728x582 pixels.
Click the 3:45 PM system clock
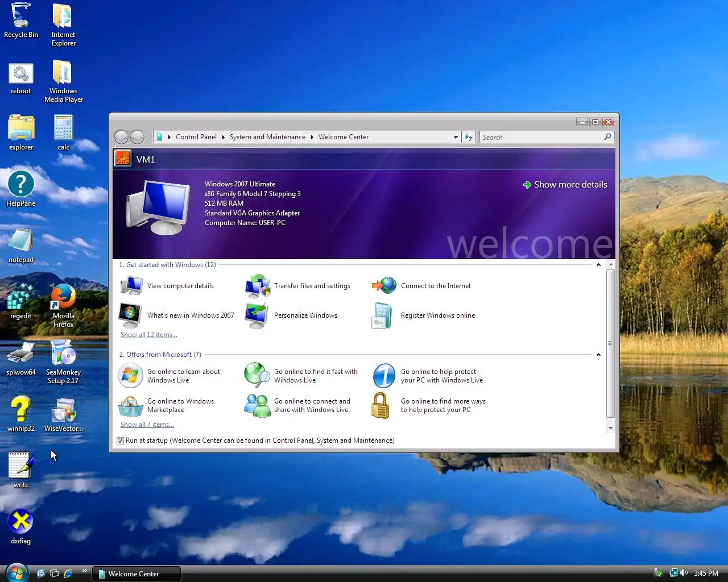(x=706, y=573)
